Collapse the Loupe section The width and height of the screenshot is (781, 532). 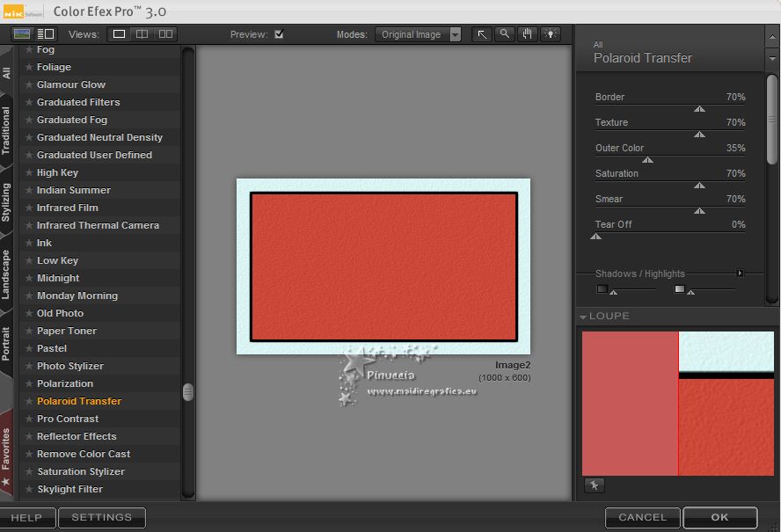(583, 317)
